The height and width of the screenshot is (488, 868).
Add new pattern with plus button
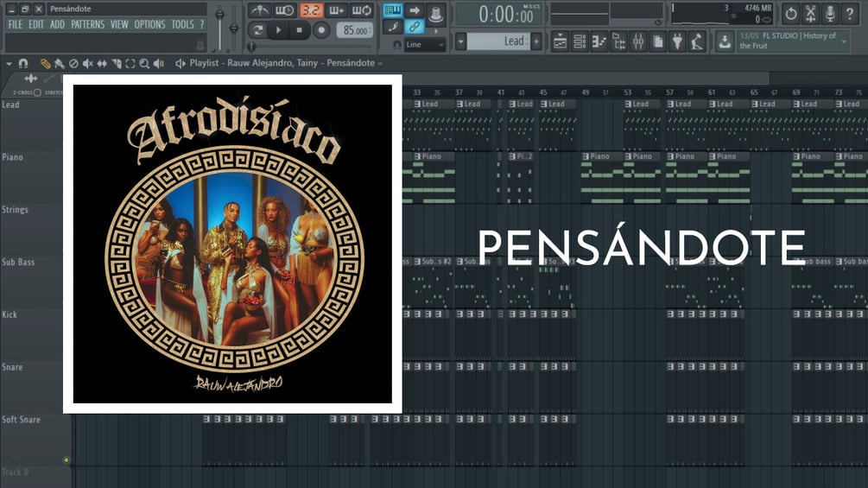pos(535,41)
